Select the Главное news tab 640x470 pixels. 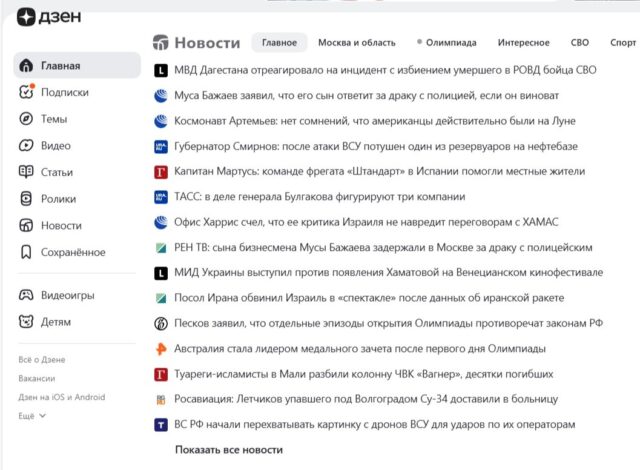[x=279, y=42]
